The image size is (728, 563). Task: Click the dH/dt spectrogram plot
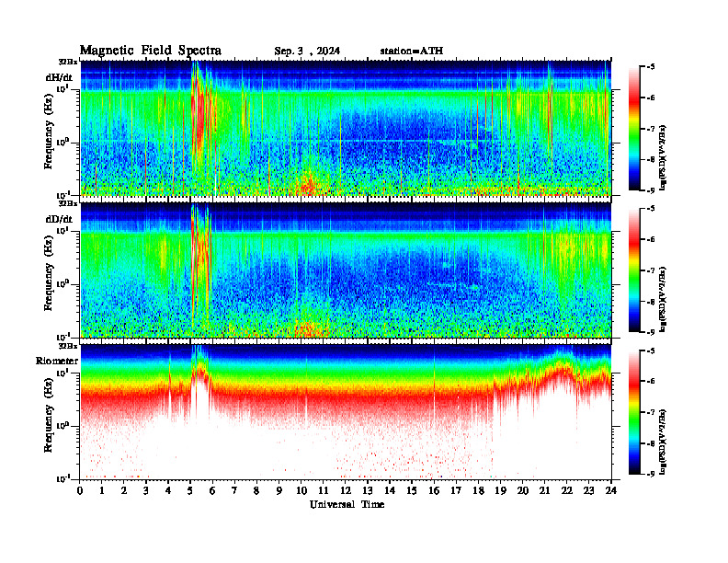tap(346, 128)
